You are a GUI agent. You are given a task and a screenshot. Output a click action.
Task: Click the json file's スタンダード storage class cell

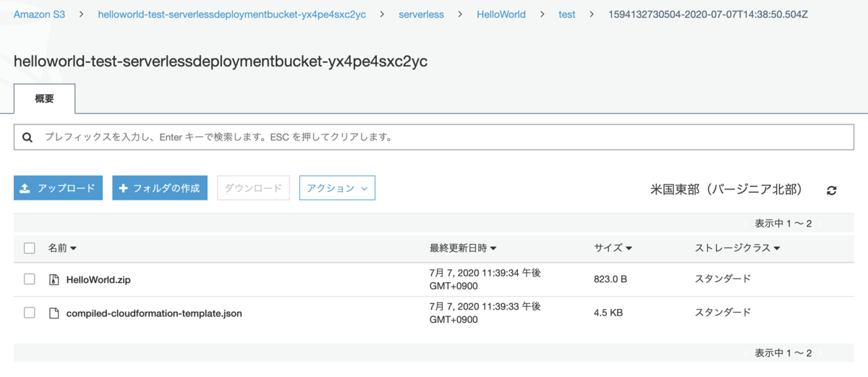point(723,313)
